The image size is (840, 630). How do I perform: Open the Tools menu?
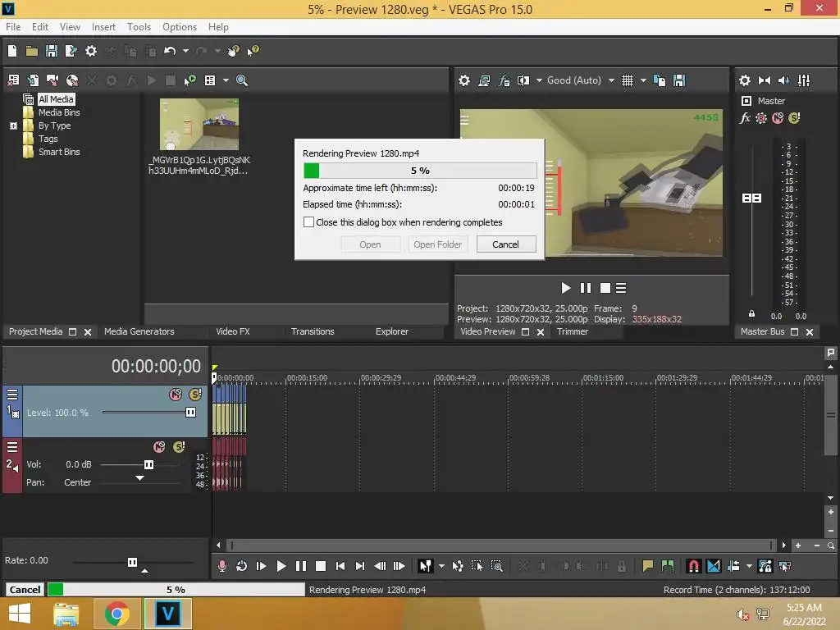pos(139,27)
